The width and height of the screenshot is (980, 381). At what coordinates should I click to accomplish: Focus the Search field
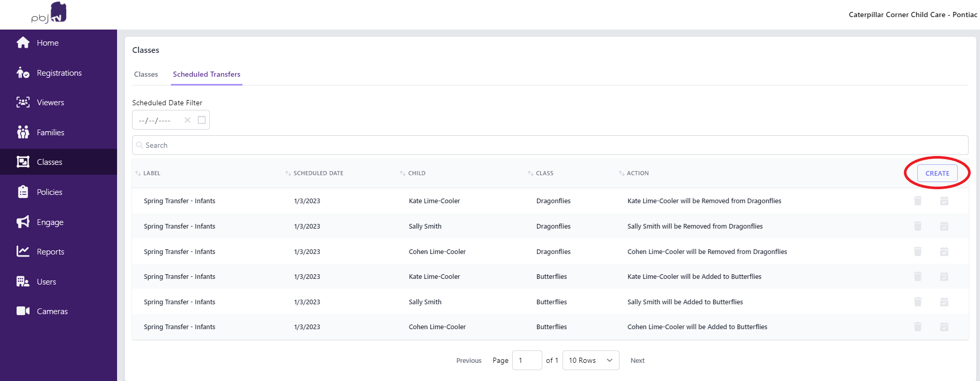pyautogui.click(x=550, y=145)
